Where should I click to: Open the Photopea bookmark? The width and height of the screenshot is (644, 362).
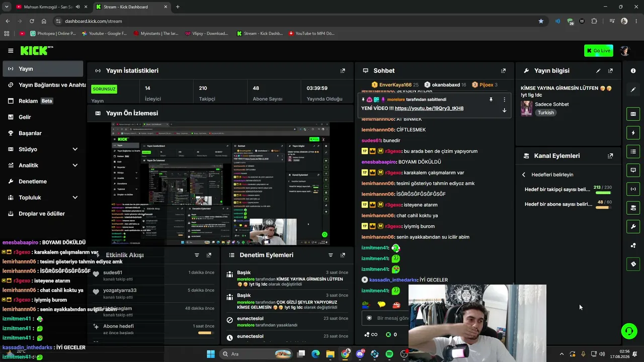tap(53, 34)
